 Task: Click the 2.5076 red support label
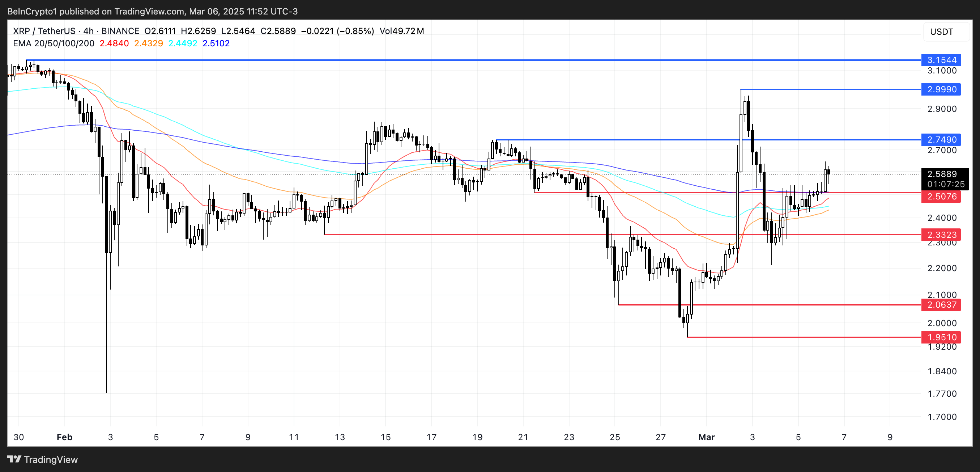[x=941, y=197]
